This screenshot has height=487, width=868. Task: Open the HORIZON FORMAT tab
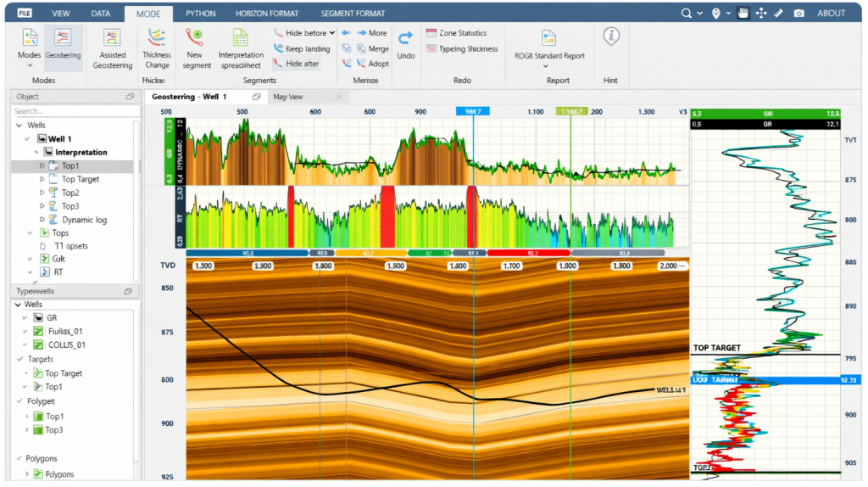(267, 14)
